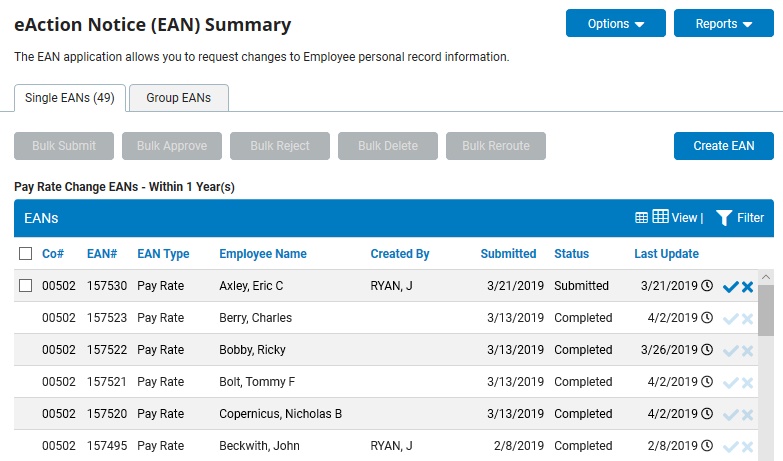
Task: Click the table's vertical scrollbar thumb
Action: [766, 311]
